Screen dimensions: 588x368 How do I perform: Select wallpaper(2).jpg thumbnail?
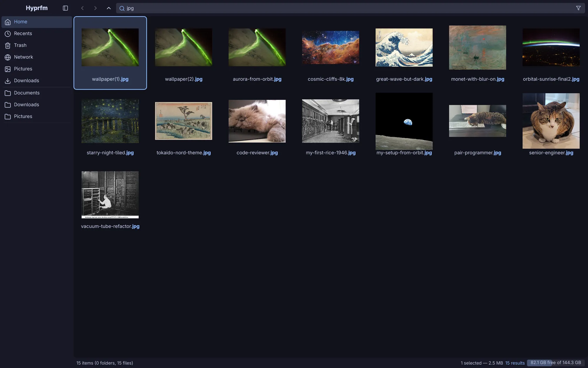[x=183, y=47]
